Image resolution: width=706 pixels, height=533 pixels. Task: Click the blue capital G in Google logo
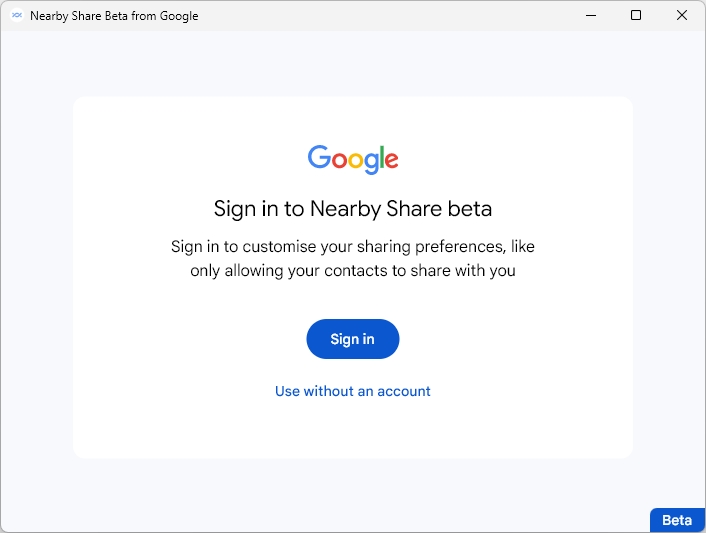[319, 158]
